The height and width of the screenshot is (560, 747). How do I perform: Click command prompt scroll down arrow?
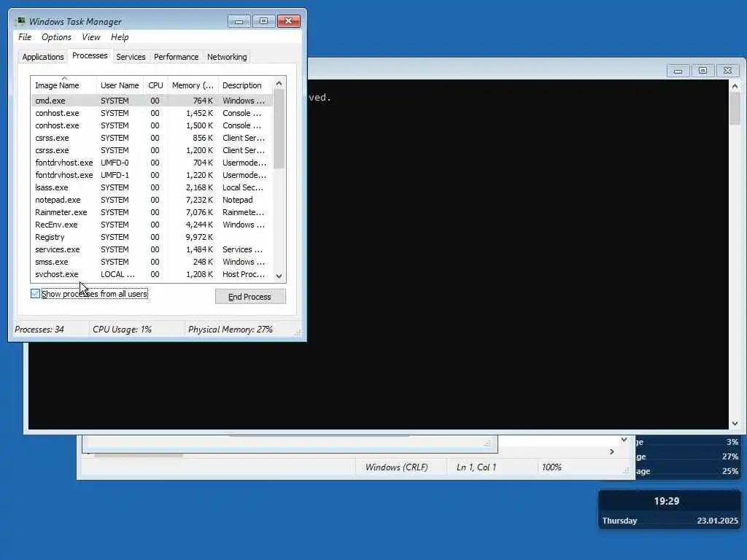tap(735, 424)
